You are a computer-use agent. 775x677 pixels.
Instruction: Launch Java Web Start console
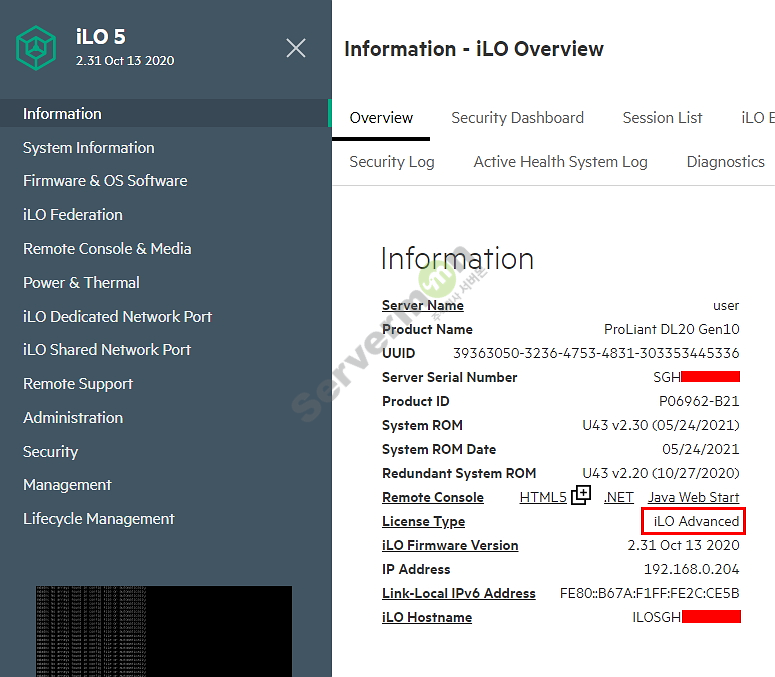pos(693,497)
